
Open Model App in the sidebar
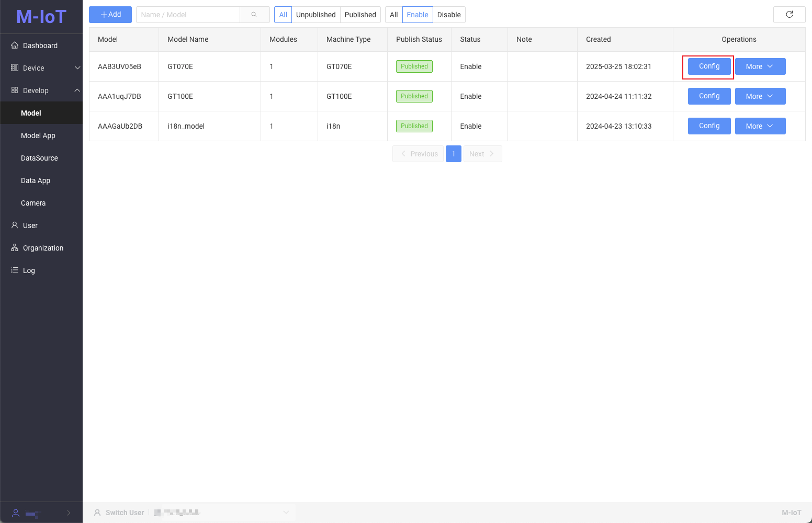tap(38, 135)
